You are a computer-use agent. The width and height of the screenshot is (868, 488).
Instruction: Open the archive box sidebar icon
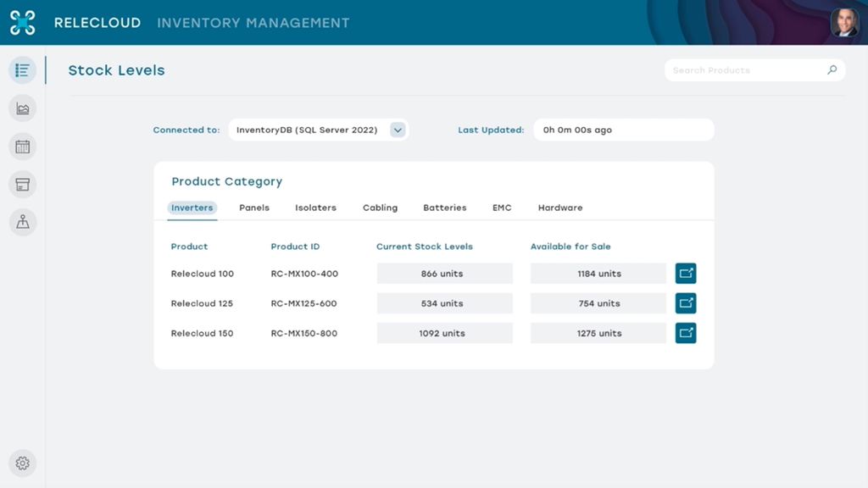click(23, 184)
